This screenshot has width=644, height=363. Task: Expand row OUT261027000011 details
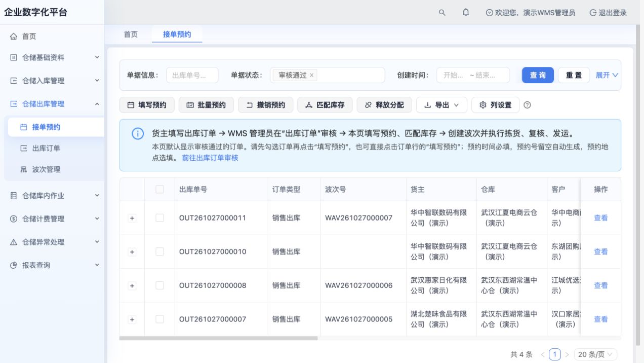tap(132, 218)
